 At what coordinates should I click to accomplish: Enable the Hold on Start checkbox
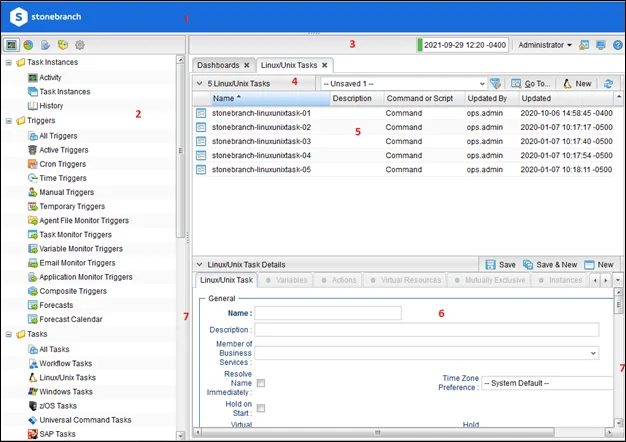pos(261,408)
